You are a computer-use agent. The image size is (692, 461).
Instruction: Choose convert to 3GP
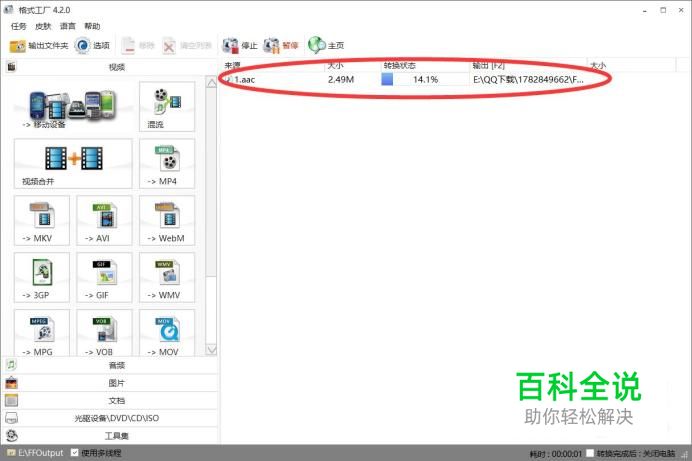pos(42,277)
